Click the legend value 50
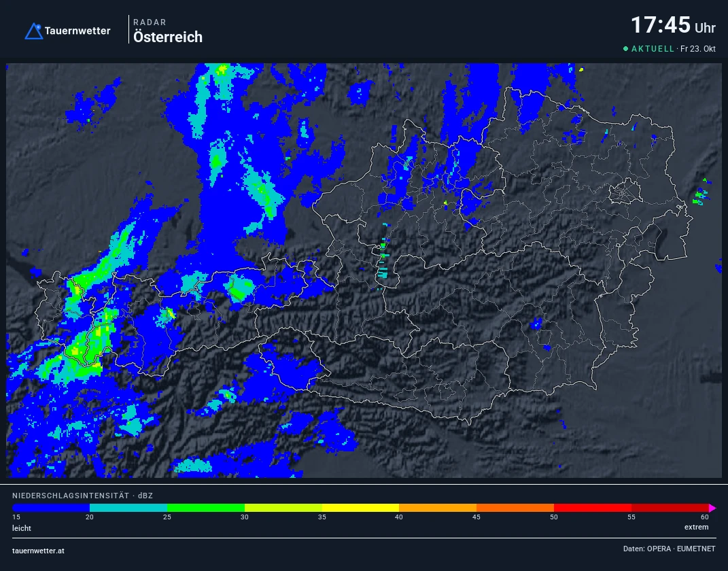 (x=554, y=517)
